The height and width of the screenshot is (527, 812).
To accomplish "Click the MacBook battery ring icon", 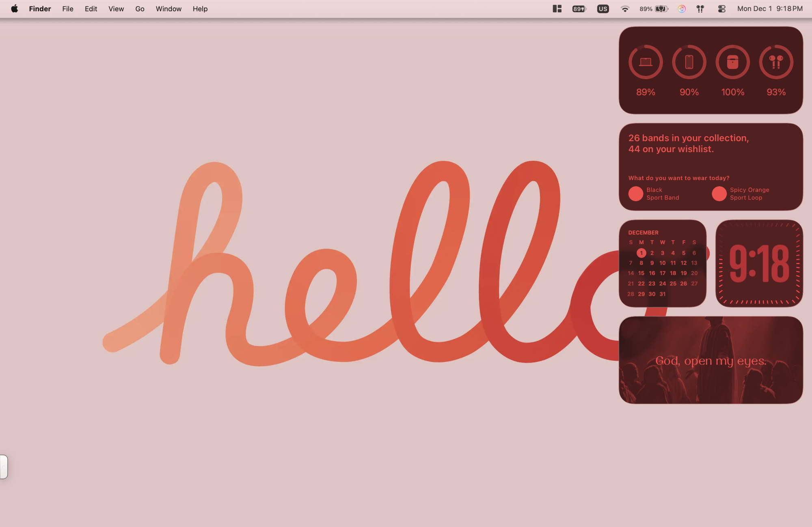I will [x=646, y=62].
